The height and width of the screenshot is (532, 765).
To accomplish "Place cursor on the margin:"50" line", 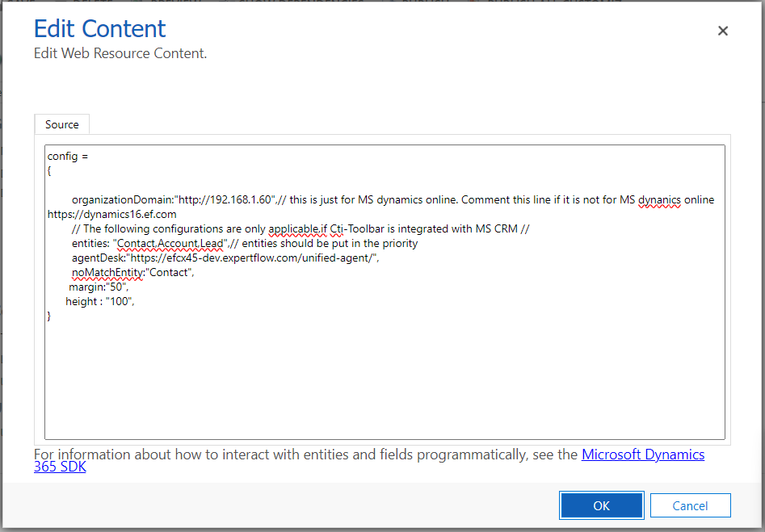I will coord(99,287).
